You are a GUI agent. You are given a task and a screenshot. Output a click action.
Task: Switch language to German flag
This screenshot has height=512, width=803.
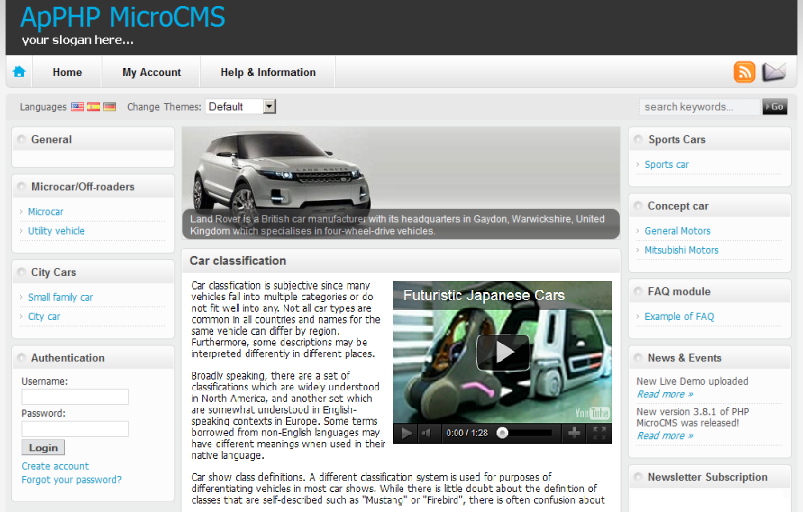coord(110,106)
